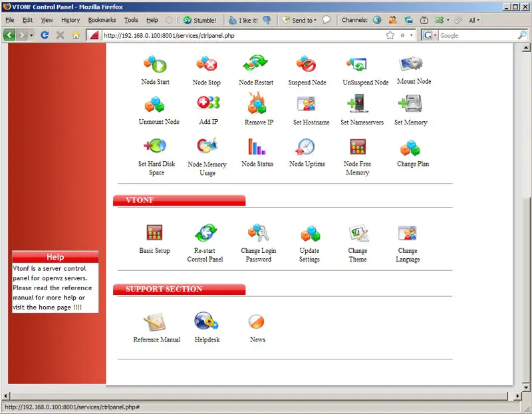This screenshot has width=532, height=414.
Task: Reload the current page
Action: (x=45, y=35)
